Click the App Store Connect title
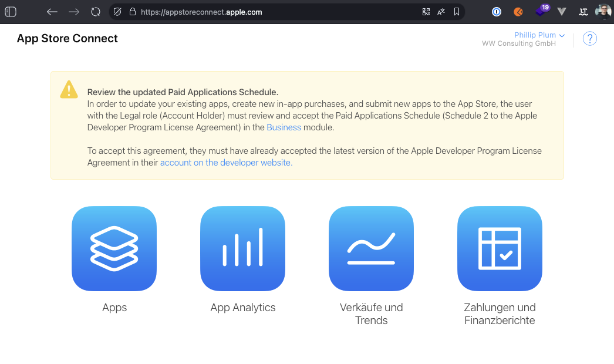The height and width of the screenshot is (364, 614). [68, 39]
